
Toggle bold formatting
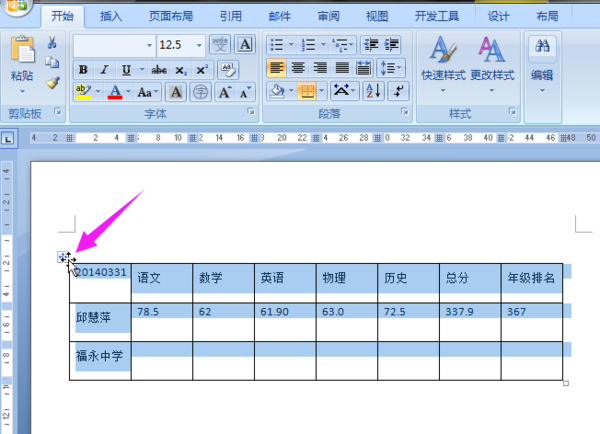(x=83, y=70)
